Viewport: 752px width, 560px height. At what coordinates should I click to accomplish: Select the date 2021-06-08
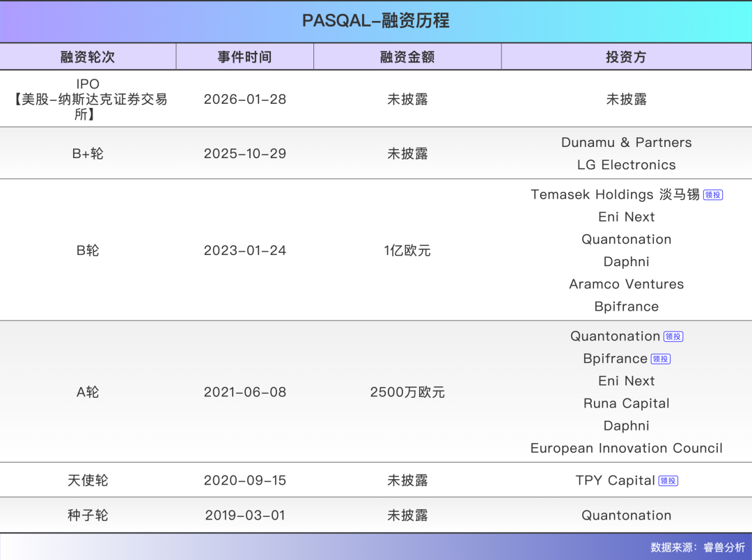point(244,392)
